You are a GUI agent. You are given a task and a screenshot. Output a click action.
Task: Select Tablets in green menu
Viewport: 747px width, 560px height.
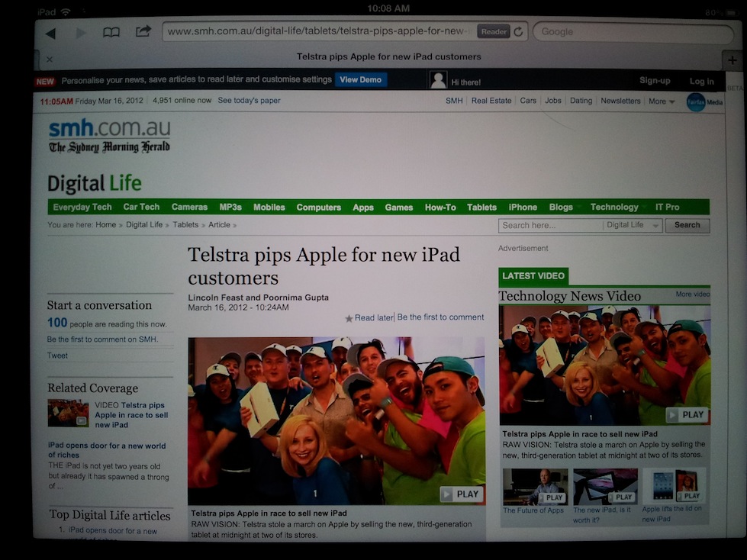coord(481,208)
